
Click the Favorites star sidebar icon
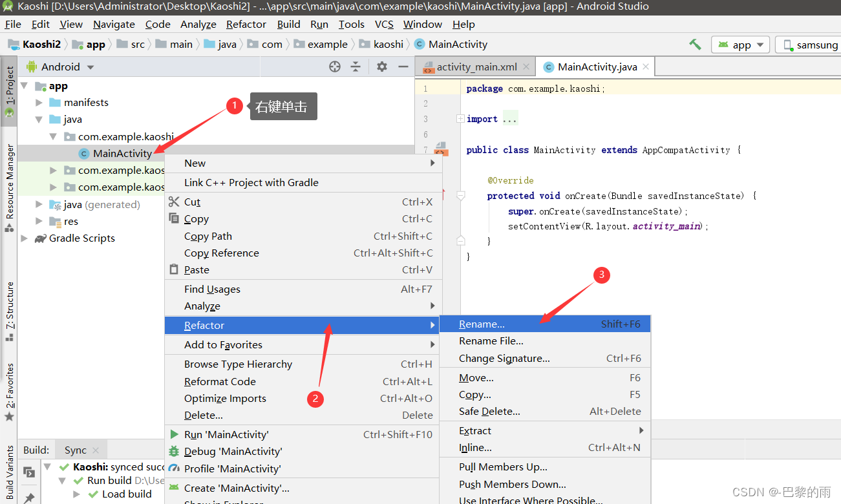(x=9, y=417)
